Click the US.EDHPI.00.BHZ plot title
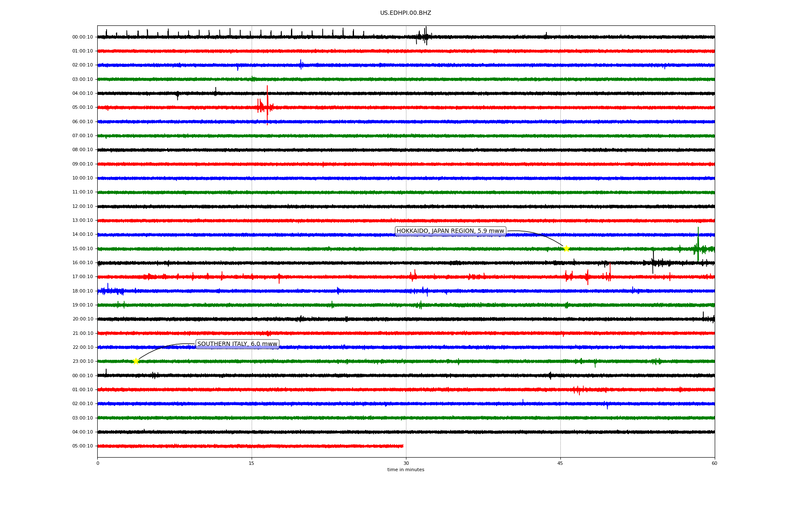 tap(406, 13)
